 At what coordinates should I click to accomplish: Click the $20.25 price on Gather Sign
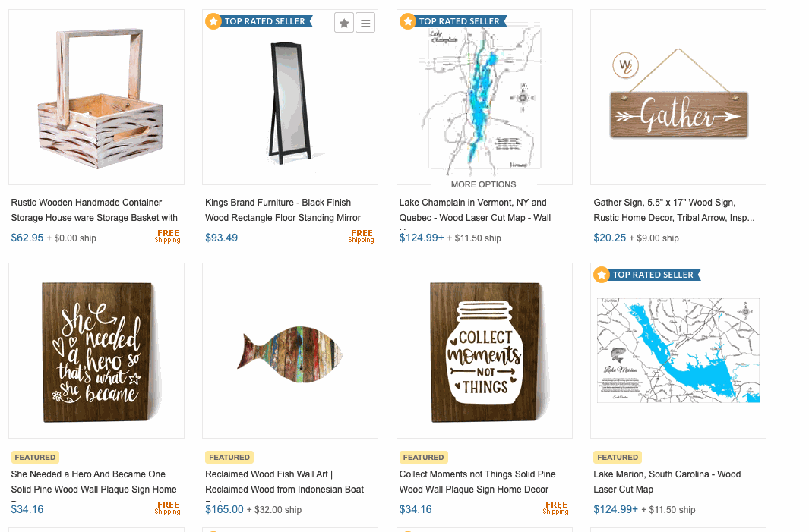click(x=609, y=238)
